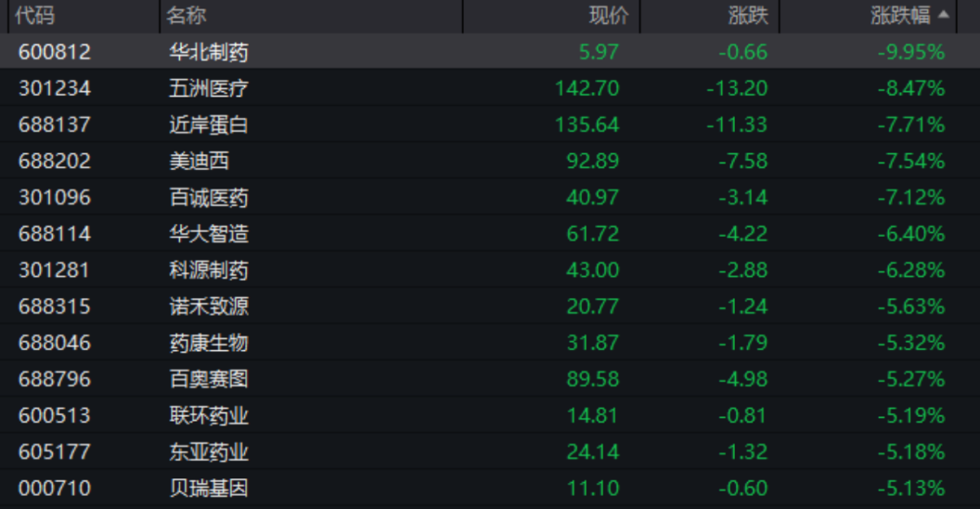Open 百诚医药 stock name
The image size is (980, 509).
pyautogui.click(x=209, y=197)
